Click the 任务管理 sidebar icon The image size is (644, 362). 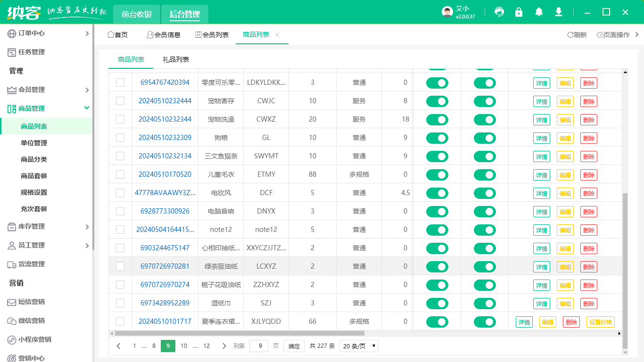click(x=12, y=52)
